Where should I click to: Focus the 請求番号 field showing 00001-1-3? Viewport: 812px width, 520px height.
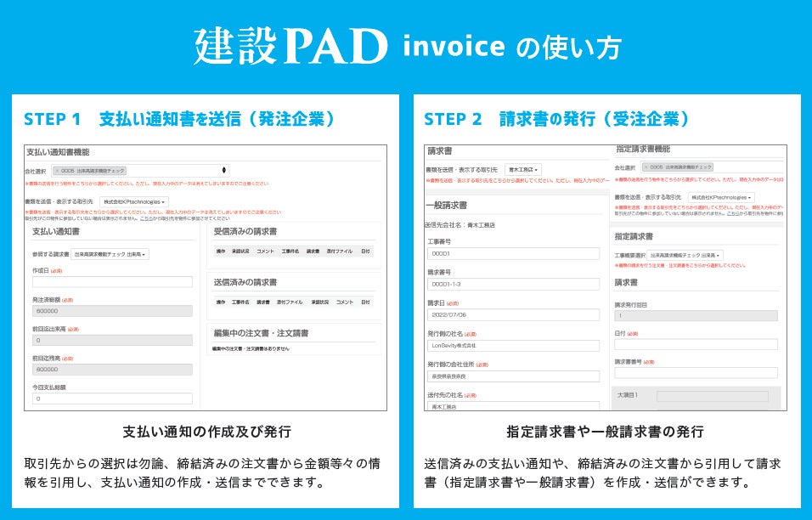coord(513,285)
